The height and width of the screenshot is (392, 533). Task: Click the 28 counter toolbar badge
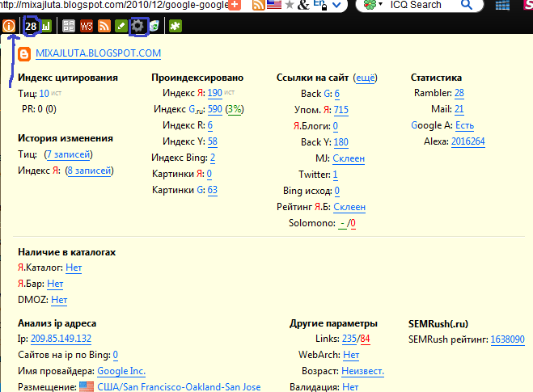tap(31, 26)
